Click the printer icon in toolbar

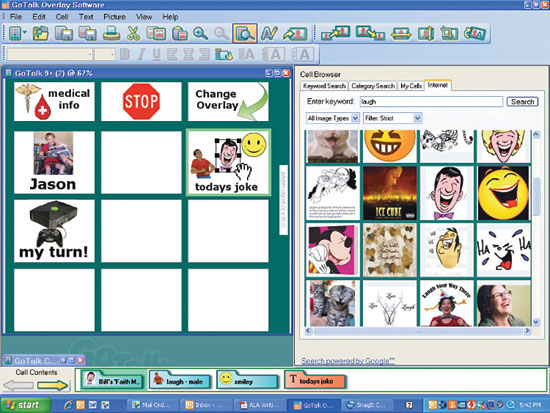[111, 33]
